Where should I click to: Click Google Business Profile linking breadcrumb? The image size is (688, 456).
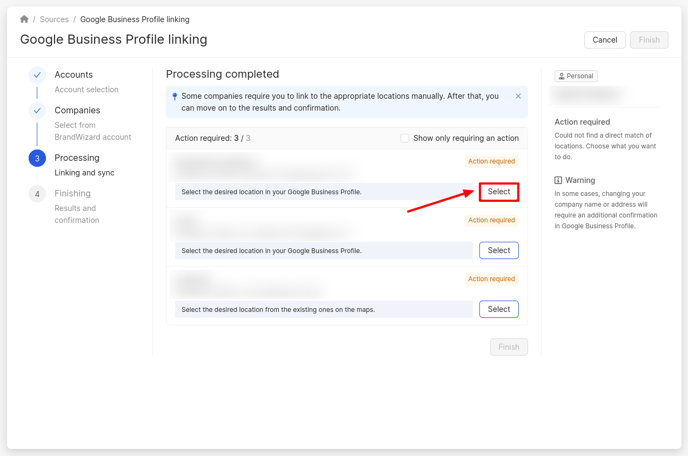click(x=135, y=19)
